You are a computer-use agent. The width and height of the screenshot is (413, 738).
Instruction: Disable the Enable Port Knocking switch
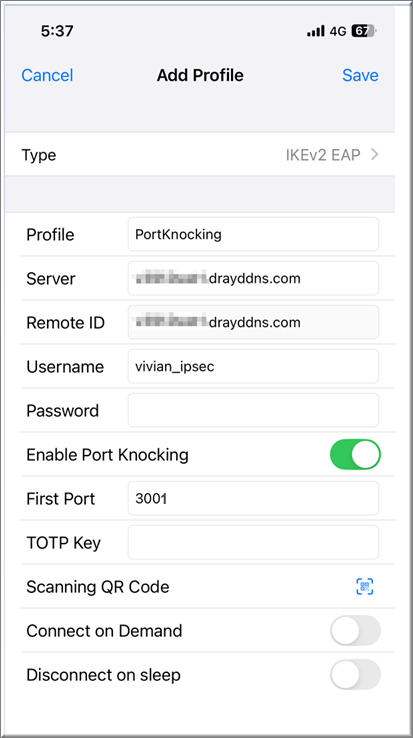pyautogui.click(x=355, y=455)
